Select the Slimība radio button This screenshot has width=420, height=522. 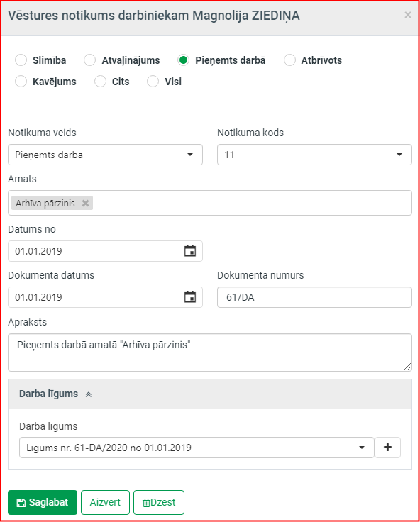coord(21,60)
